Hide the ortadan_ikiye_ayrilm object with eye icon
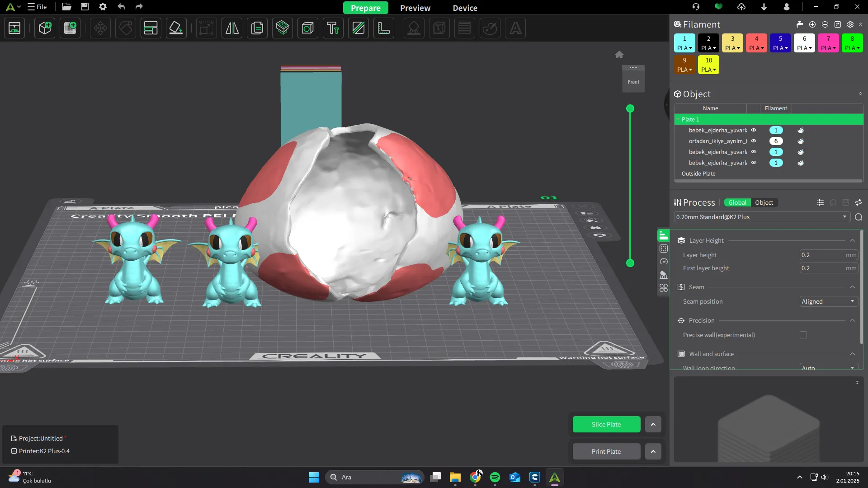 (x=754, y=141)
